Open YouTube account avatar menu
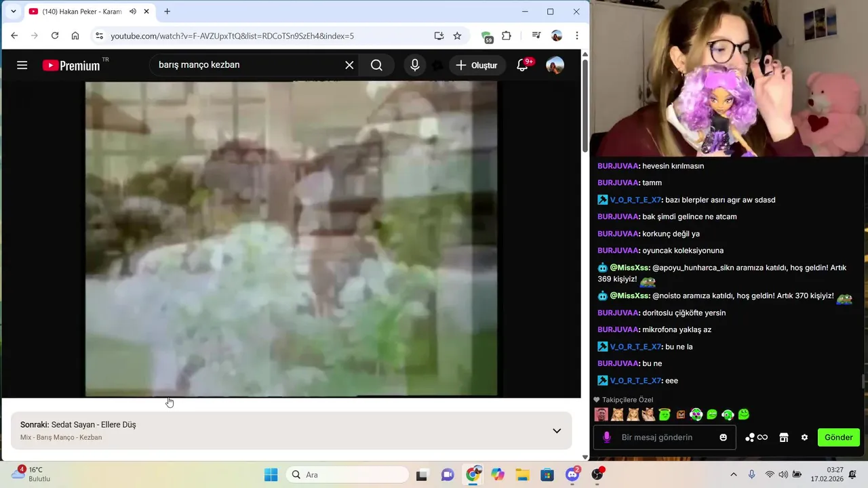 pyautogui.click(x=555, y=65)
